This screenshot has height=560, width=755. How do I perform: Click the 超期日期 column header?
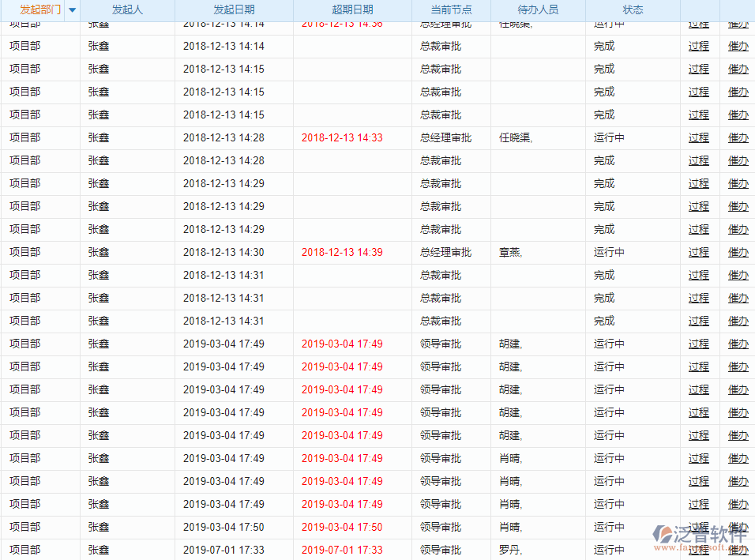[x=353, y=10]
